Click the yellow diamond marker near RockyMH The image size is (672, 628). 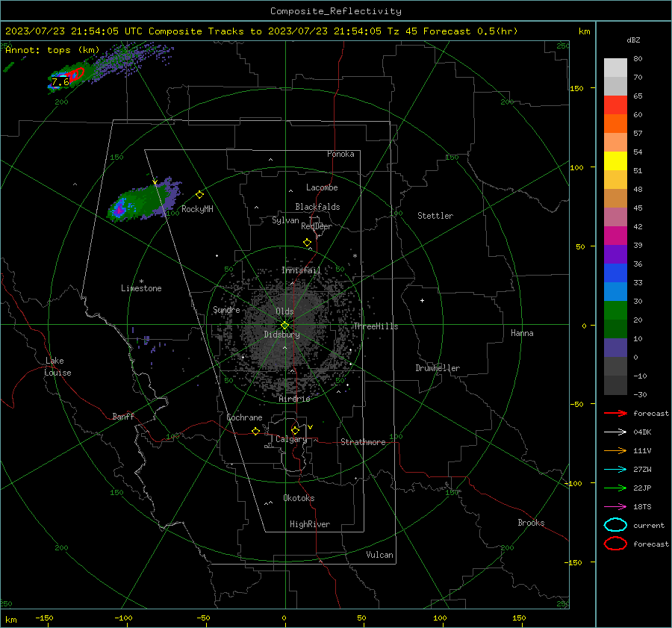click(199, 195)
